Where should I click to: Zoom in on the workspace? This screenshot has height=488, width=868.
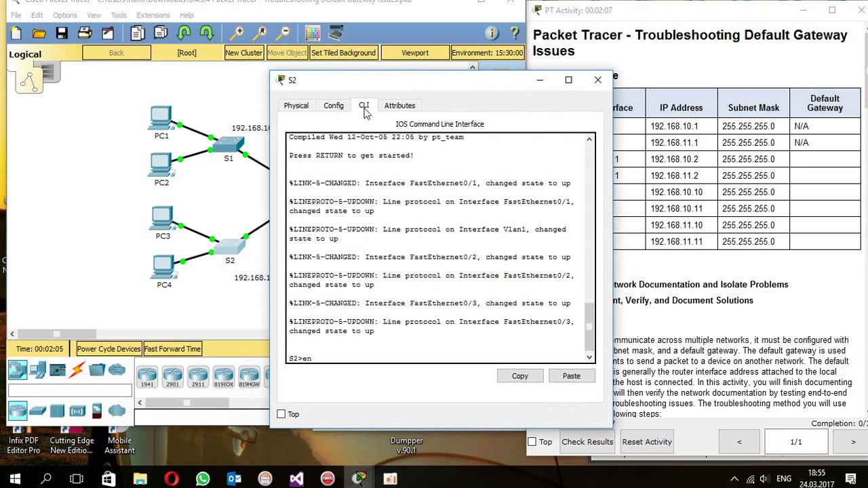(x=238, y=33)
